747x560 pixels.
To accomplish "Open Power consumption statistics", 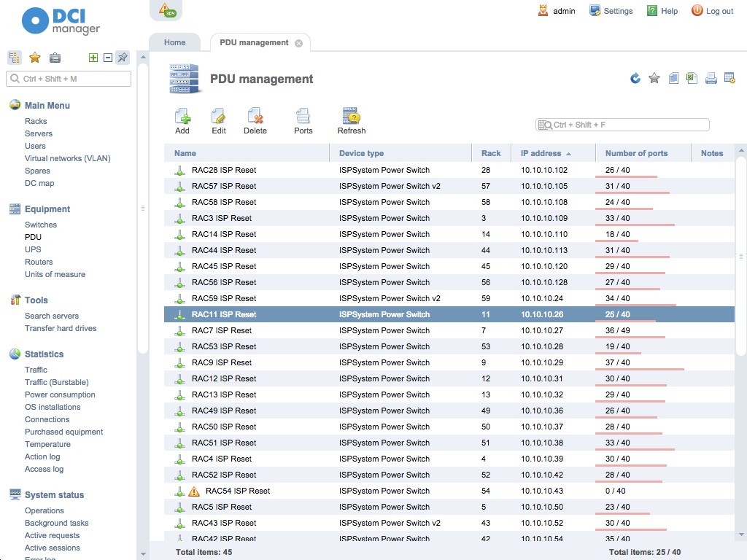I will click(x=58, y=394).
